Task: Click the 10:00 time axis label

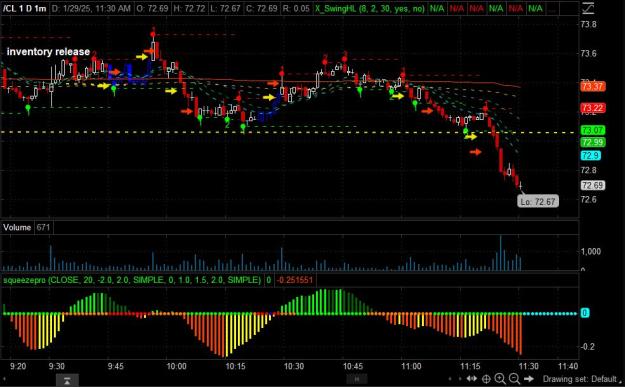Action: pos(176,366)
